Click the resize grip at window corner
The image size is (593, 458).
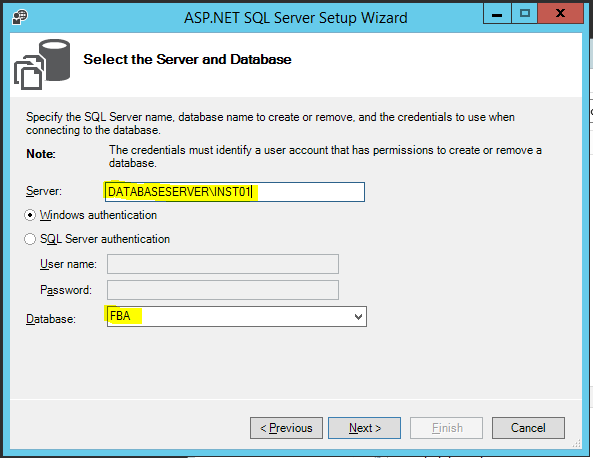pyautogui.click(x=576, y=444)
